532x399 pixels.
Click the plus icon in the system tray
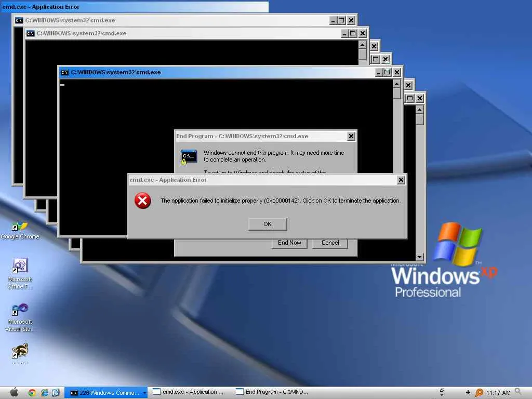pos(468,392)
